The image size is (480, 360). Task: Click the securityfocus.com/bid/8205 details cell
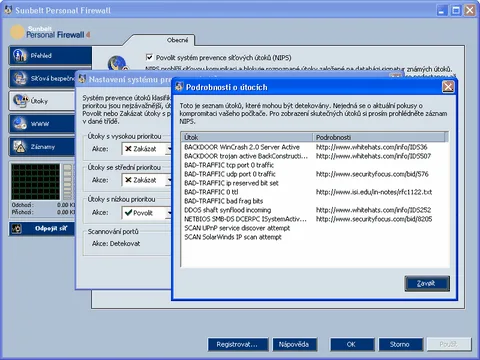coord(374,219)
